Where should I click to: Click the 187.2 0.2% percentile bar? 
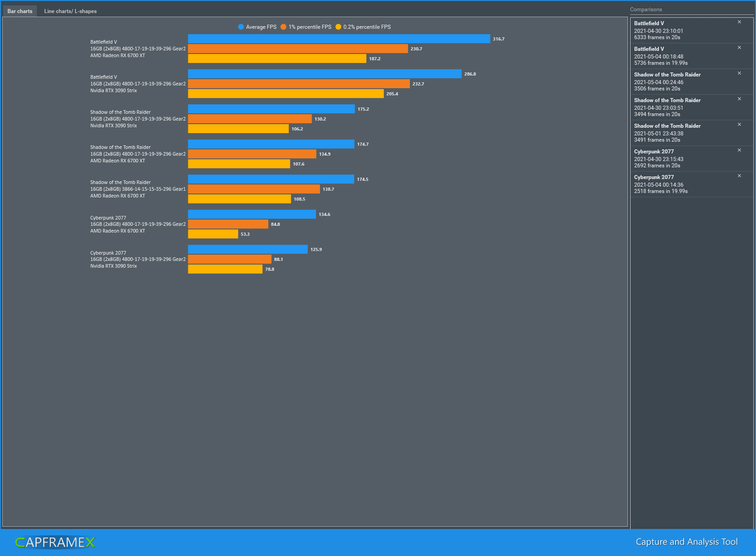tap(277, 58)
